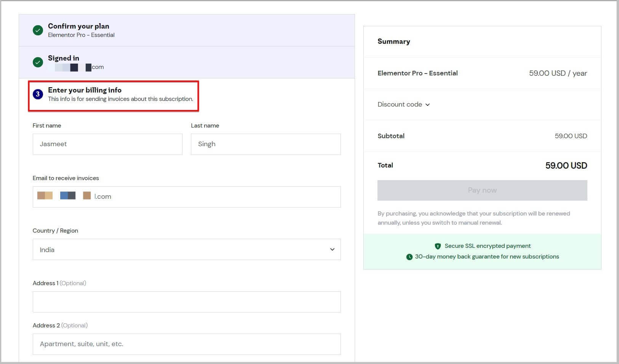Select the Enter your billing info heading
This screenshot has height=364, width=619.
point(85,90)
